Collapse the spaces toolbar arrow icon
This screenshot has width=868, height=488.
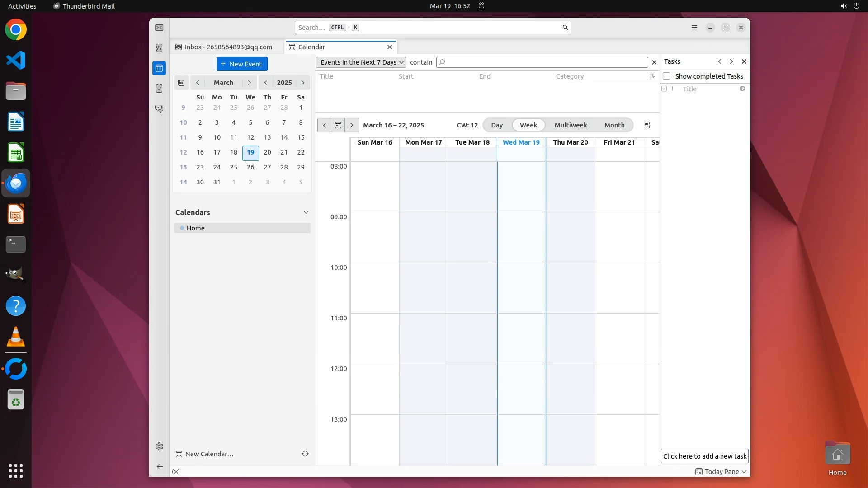159,466
